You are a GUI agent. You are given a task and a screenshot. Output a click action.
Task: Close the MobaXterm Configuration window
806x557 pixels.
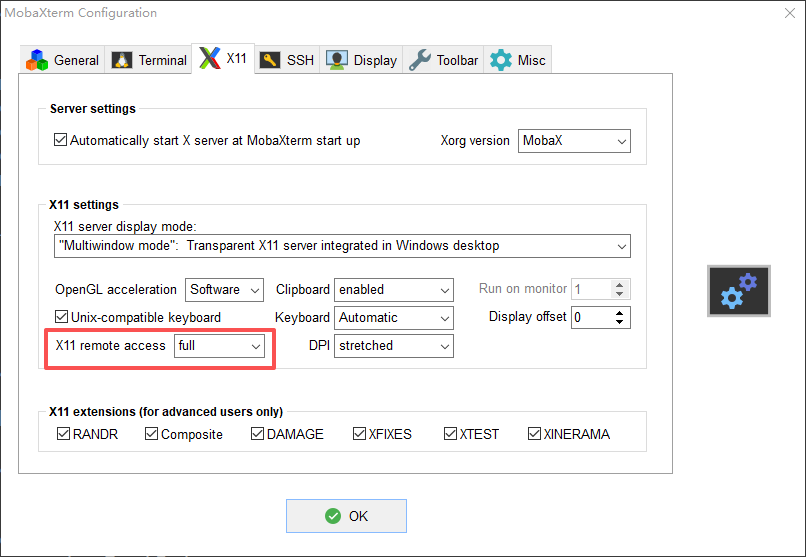790,13
